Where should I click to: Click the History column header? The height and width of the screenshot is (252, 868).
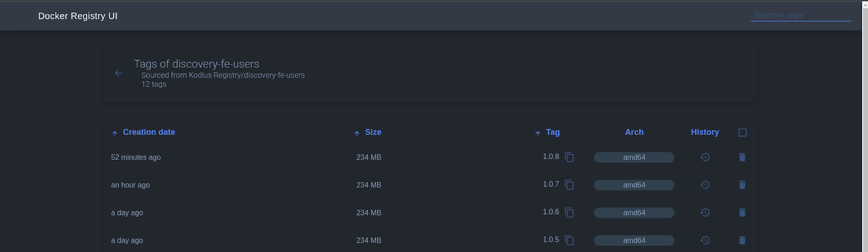point(705,132)
